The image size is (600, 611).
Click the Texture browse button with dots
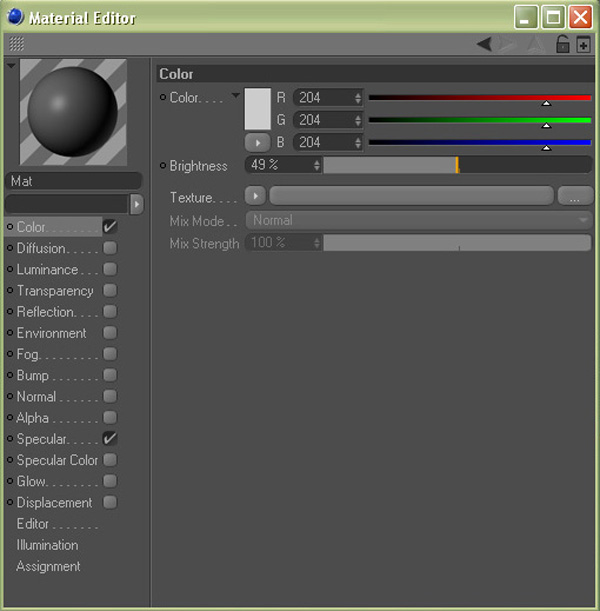575,196
